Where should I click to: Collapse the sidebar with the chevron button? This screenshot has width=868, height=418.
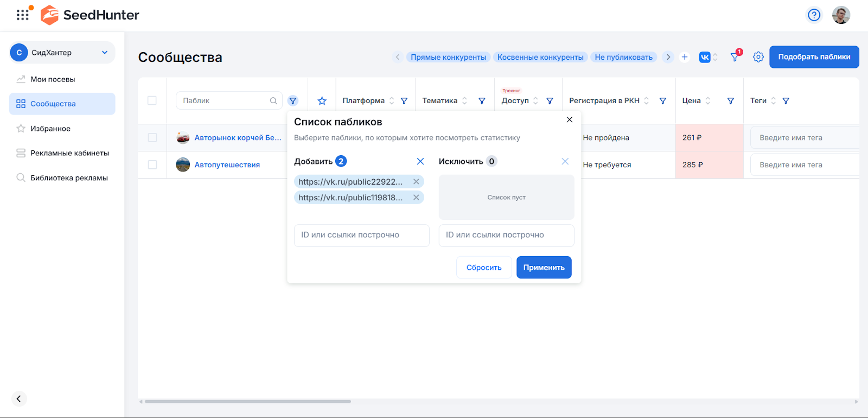[x=19, y=399]
